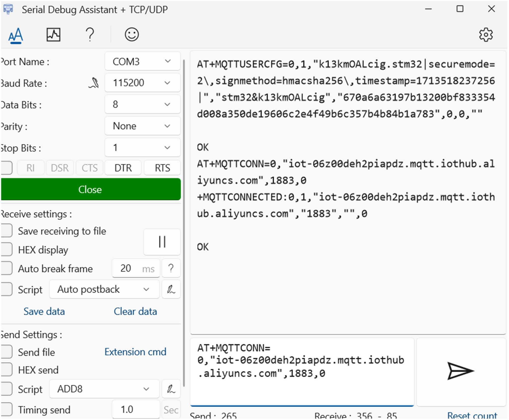Viewport: 509px width, 420px height.
Task: Open the waveform chart view icon
Action: tap(53, 35)
